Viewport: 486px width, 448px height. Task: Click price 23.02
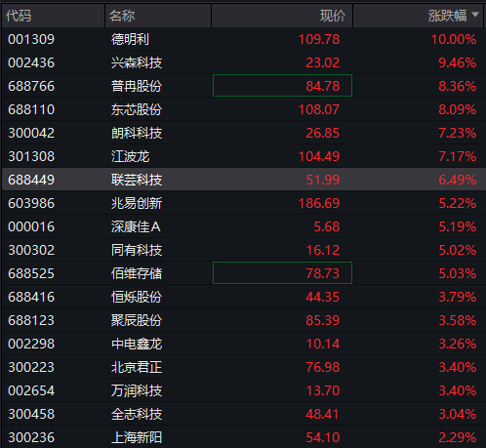323,62
